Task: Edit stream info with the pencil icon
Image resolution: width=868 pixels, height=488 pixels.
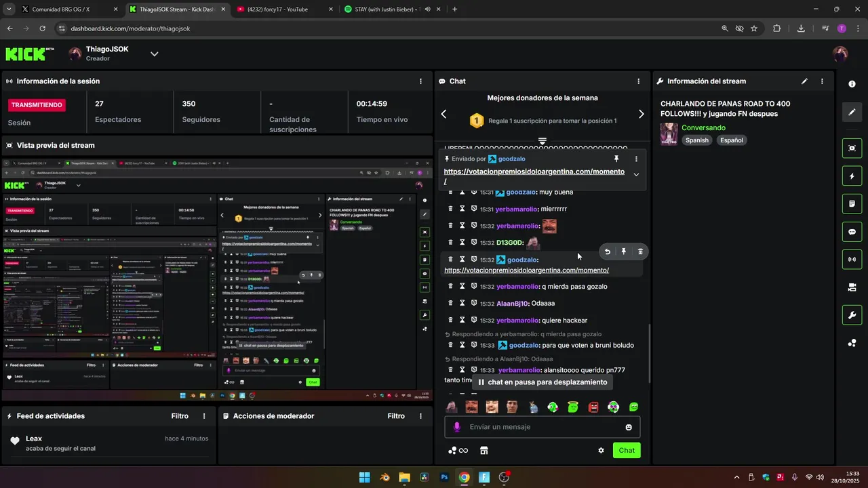Action: [x=804, y=81]
